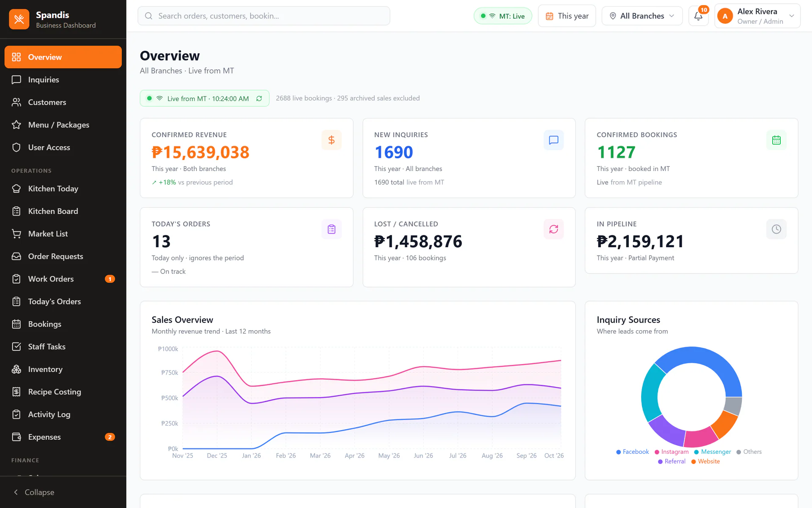Click the Spandis logo icon
The image size is (812, 508).
19,19
